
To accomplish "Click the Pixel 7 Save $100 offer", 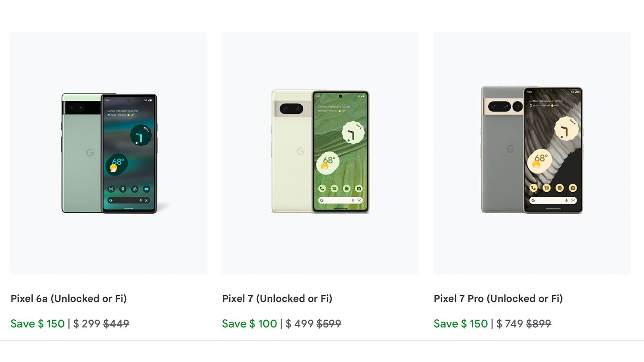I will [249, 324].
